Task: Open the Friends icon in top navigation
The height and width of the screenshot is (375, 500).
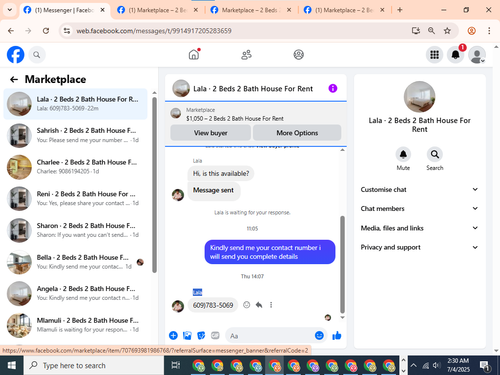Action: pyautogui.click(x=246, y=55)
